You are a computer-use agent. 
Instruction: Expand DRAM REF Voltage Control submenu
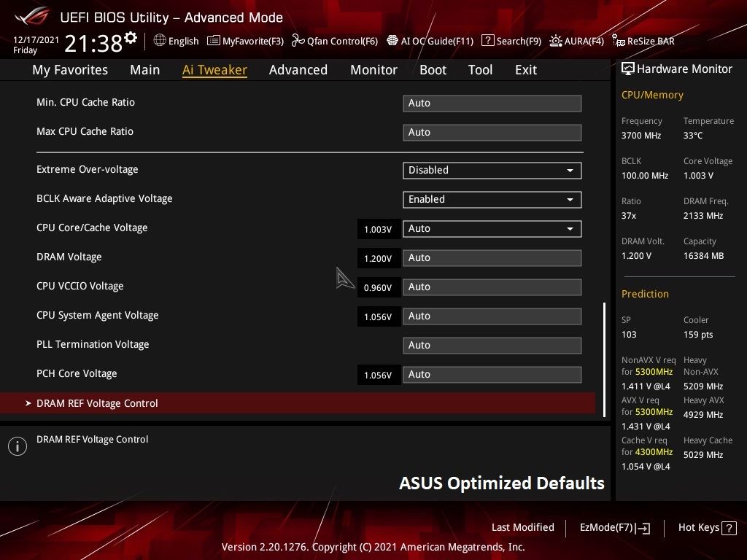[x=298, y=403]
